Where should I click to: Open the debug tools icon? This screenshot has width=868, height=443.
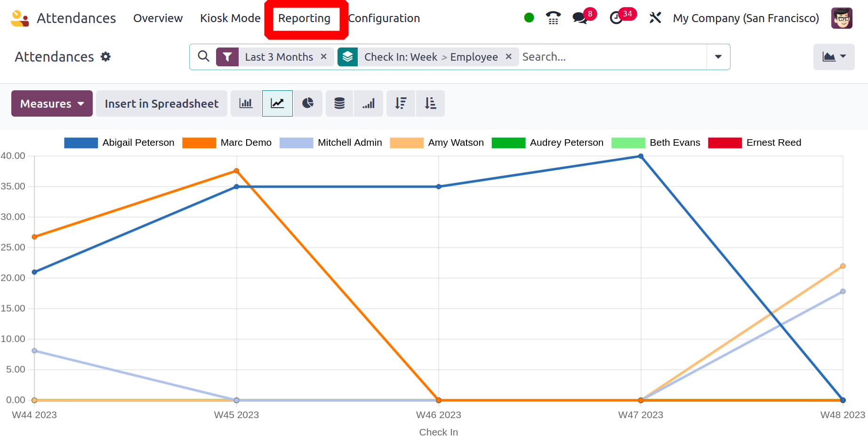coord(655,18)
